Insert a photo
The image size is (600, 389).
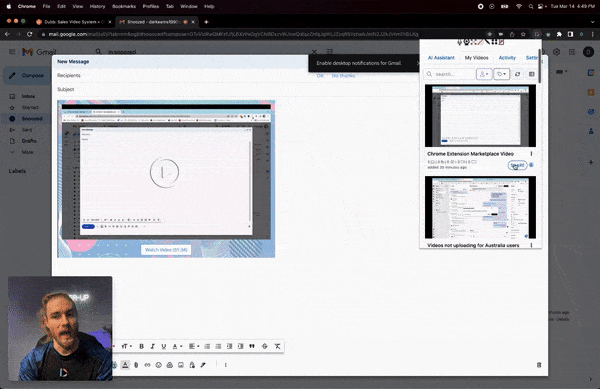(x=181, y=365)
